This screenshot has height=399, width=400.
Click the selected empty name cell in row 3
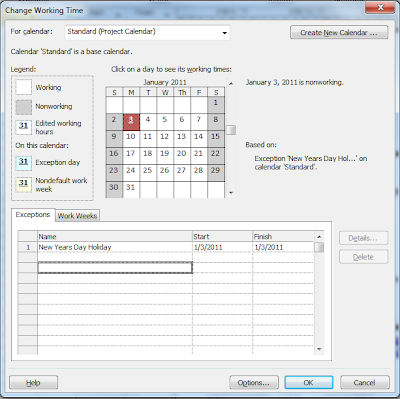(115, 268)
